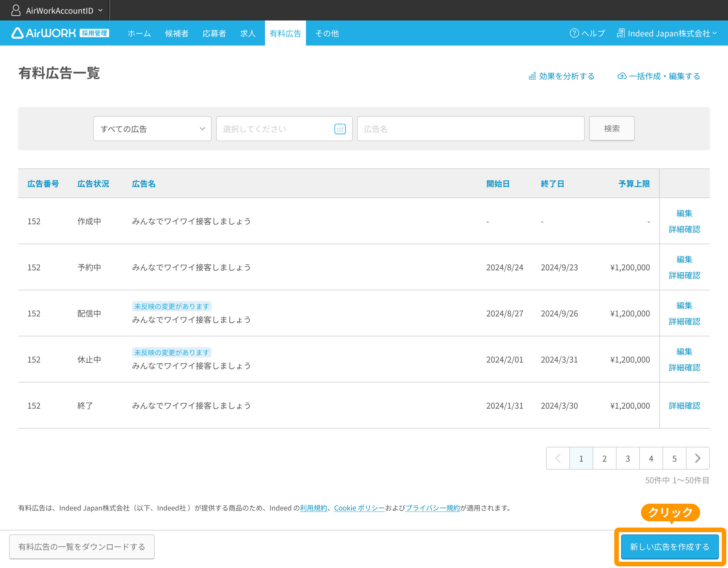
Task: Click the 2024/2/01 start date cell
Action: pyautogui.click(x=505, y=359)
